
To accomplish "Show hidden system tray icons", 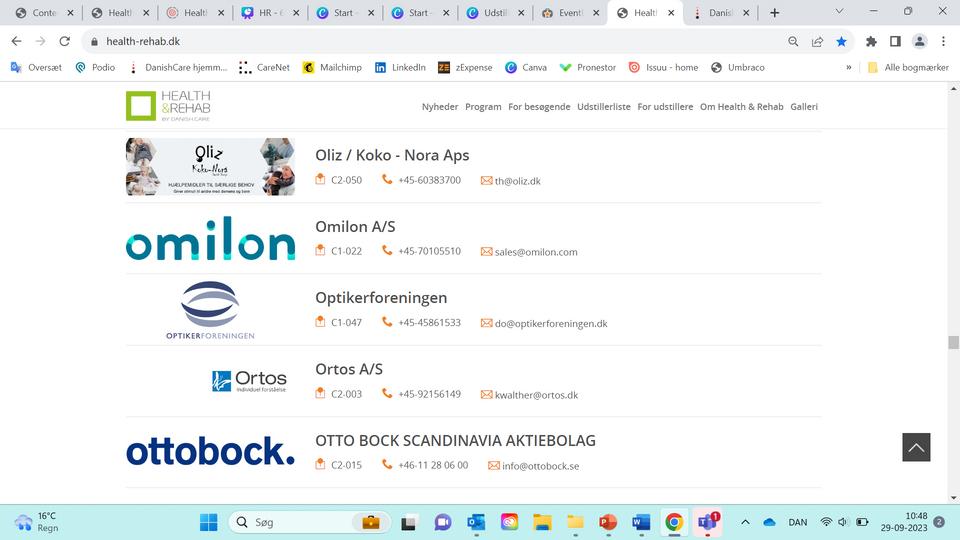I will 745,522.
